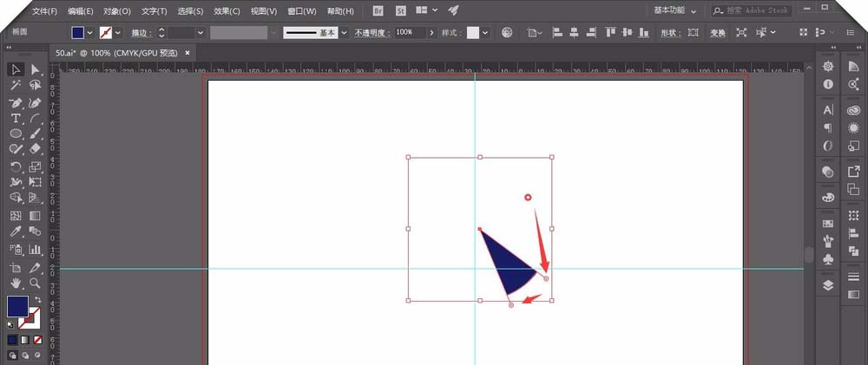
Task: Open the arrange documents layout dropdown
Action: click(x=427, y=10)
